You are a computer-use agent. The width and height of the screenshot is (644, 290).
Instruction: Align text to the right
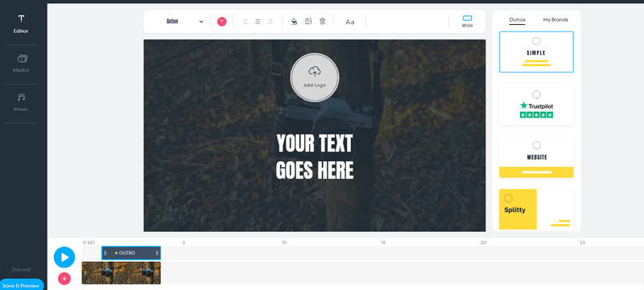(270, 22)
